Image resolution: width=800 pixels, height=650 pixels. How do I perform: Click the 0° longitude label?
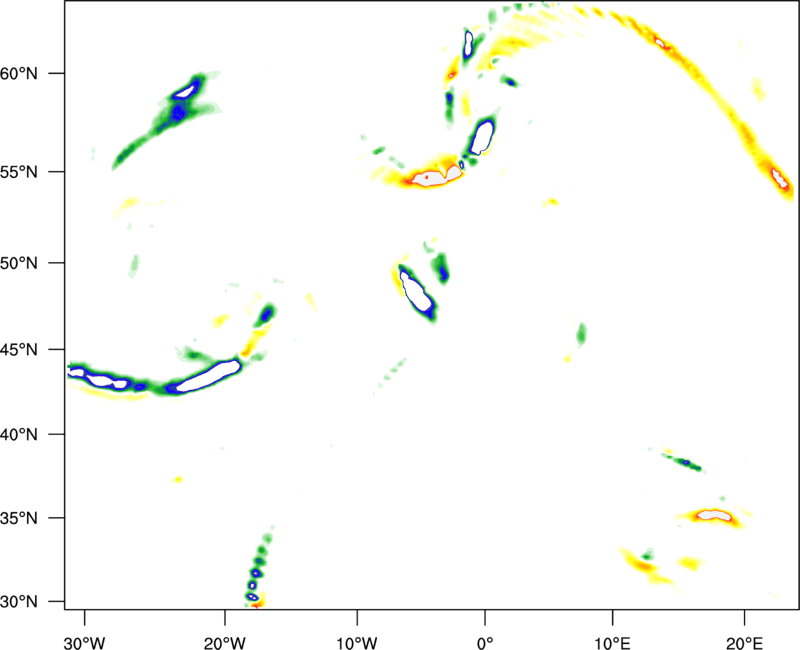485,643
